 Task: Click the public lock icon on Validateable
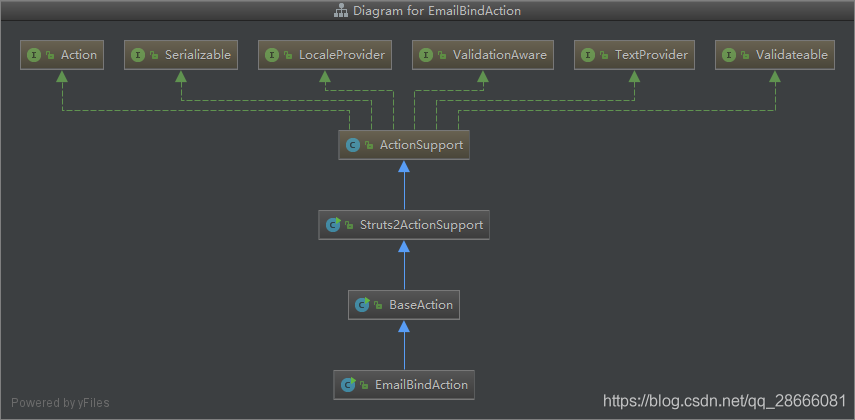coord(745,55)
